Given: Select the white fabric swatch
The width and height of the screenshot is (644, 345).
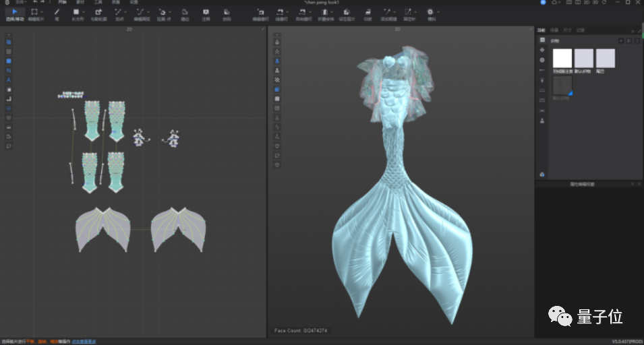Looking at the screenshot, I should click(562, 58).
